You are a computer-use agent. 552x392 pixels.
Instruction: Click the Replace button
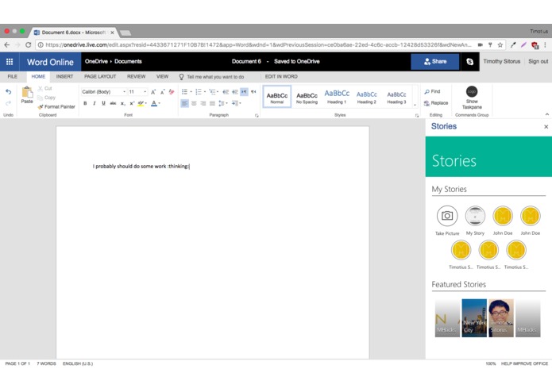click(x=436, y=103)
